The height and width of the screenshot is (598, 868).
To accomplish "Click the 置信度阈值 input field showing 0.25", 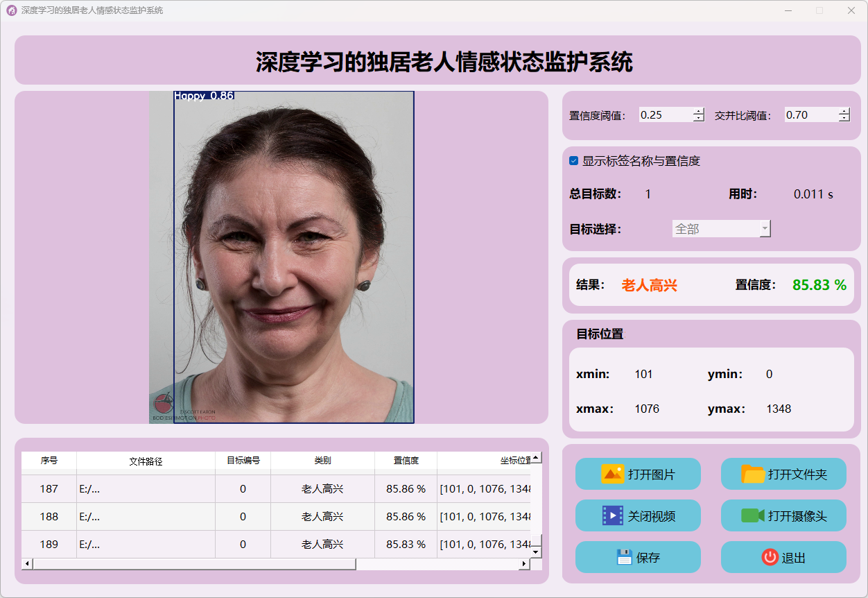I will coord(665,115).
